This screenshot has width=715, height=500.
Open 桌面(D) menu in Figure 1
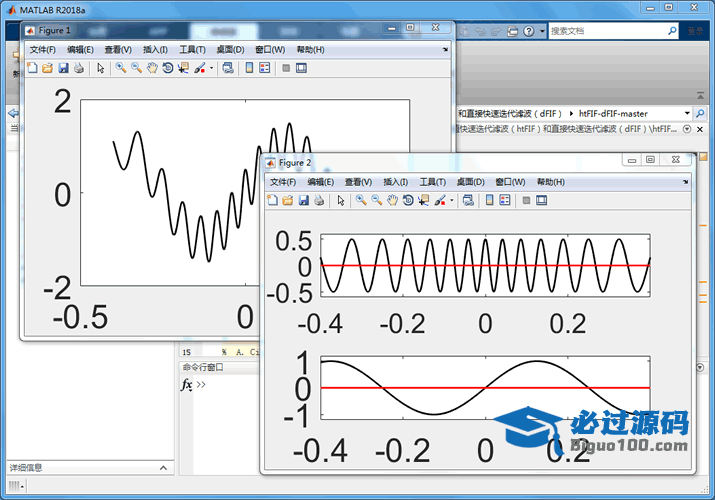coord(230,50)
